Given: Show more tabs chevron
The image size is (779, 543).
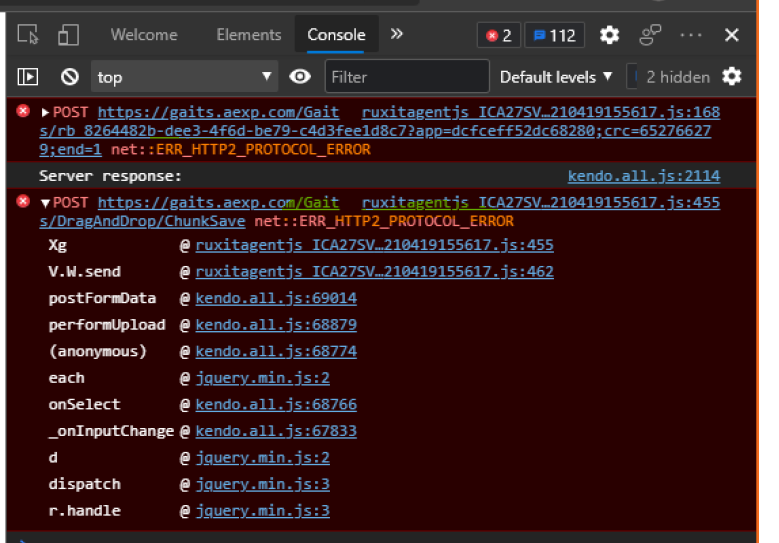Looking at the screenshot, I should click(396, 34).
